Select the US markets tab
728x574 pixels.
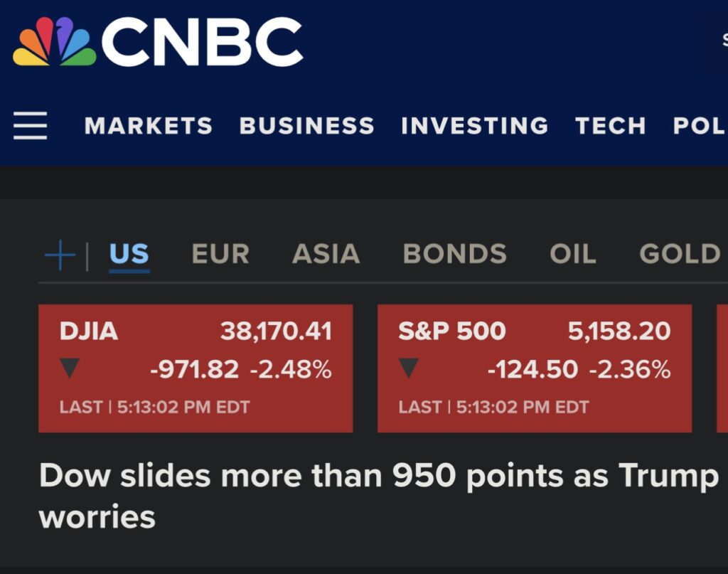pyautogui.click(x=129, y=254)
